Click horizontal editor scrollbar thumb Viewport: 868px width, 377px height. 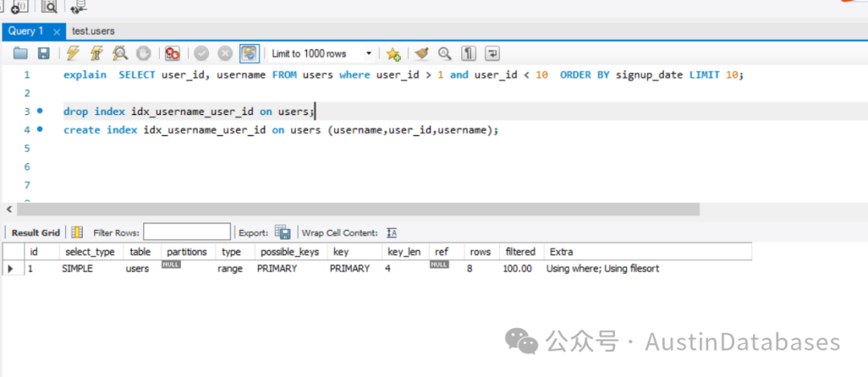358,209
